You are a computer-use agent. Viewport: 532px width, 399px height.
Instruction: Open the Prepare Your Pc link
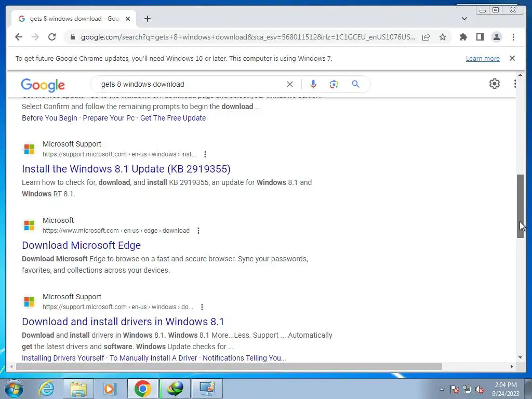coord(109,118)
